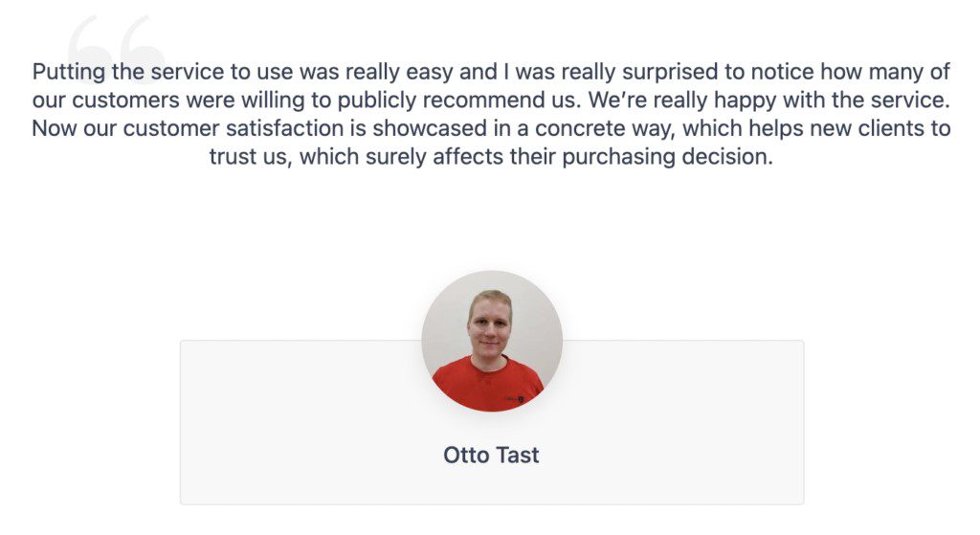Click the phrase 'purchasing decision' in the quote
The width and height of the screenshot is (980, 535).
click(667, 157)
